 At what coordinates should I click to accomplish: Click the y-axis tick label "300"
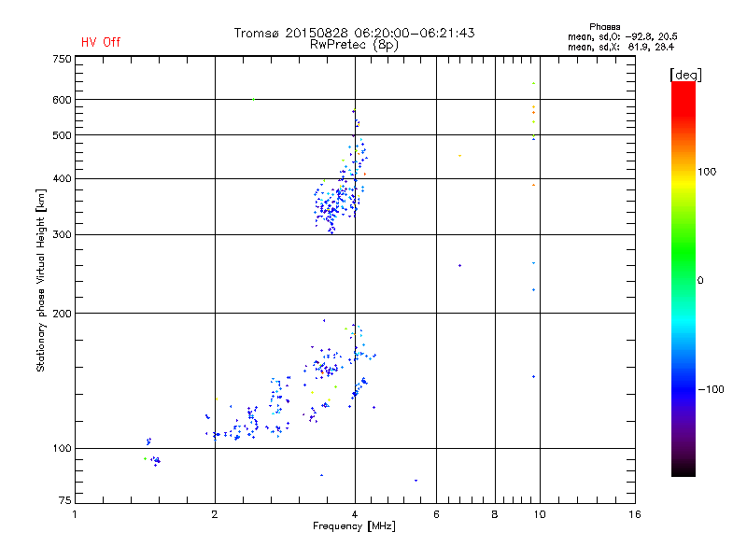click(x=62, y=235)
